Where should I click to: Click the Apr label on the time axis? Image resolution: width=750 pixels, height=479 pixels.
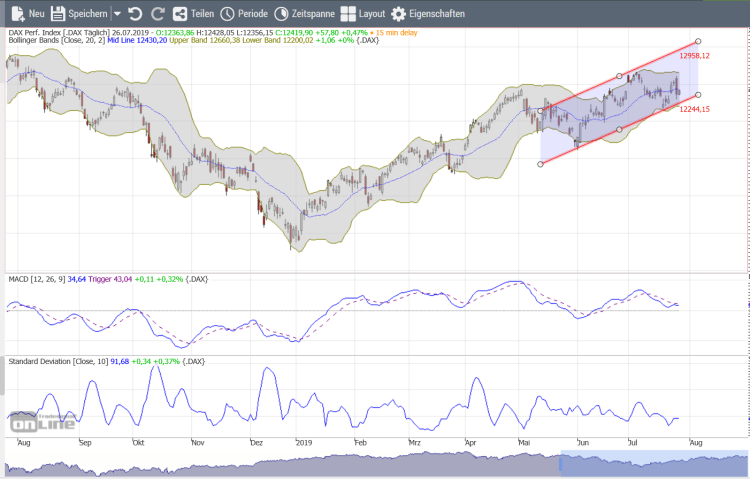(471, 443)
